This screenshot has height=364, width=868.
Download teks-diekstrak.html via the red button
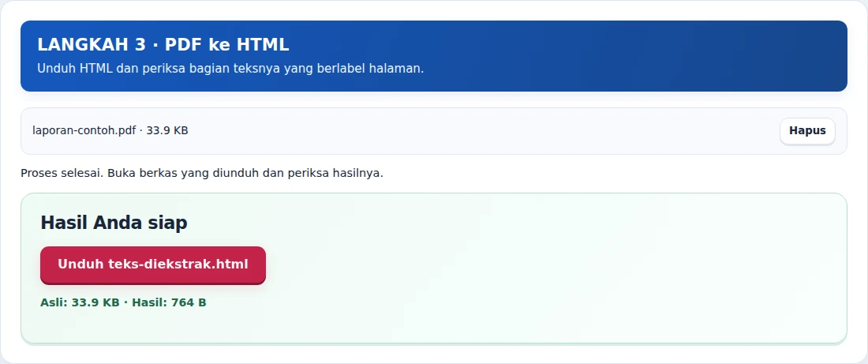coord(153,265)
